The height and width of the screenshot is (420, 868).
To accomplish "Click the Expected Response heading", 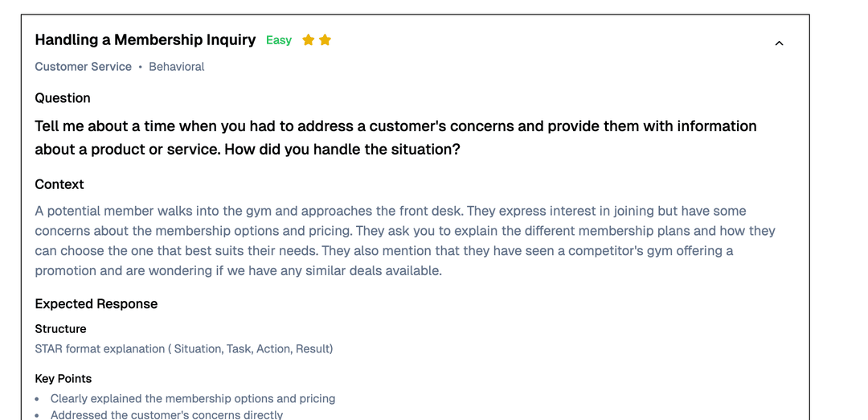I will pos(96,304).
